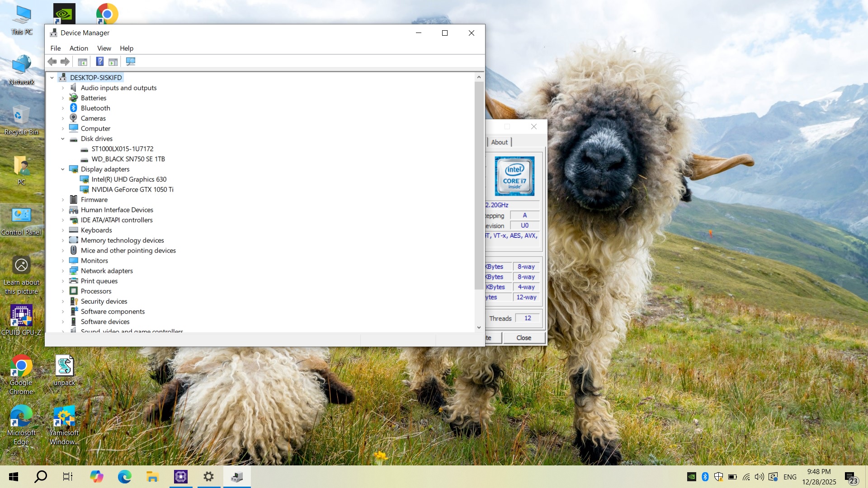Expand the Network adapters category
868x488 pixels.
click(63, 271)
